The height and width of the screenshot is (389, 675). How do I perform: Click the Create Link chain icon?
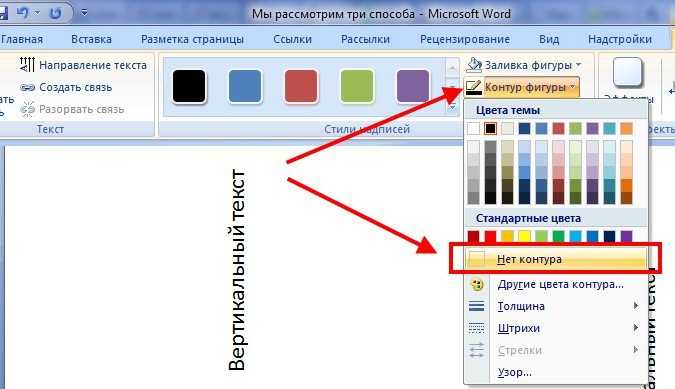tap(28, 87)
